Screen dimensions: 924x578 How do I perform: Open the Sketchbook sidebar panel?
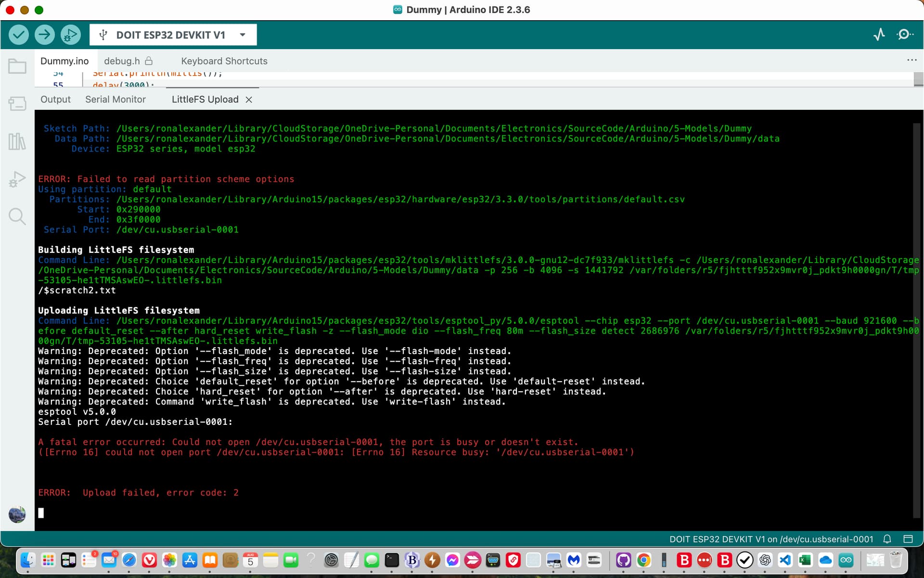click(x=17, y=66)
